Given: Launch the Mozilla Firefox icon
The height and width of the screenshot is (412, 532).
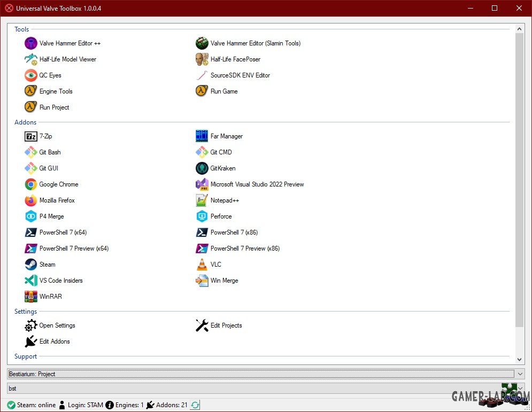Looking at the screenshot, I should [30, 200].
